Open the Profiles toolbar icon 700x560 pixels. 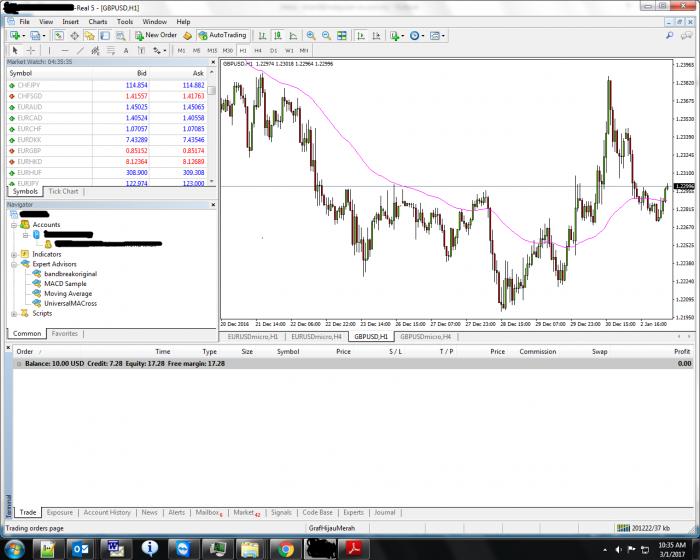pyautogui.click(x=37, y=35)
